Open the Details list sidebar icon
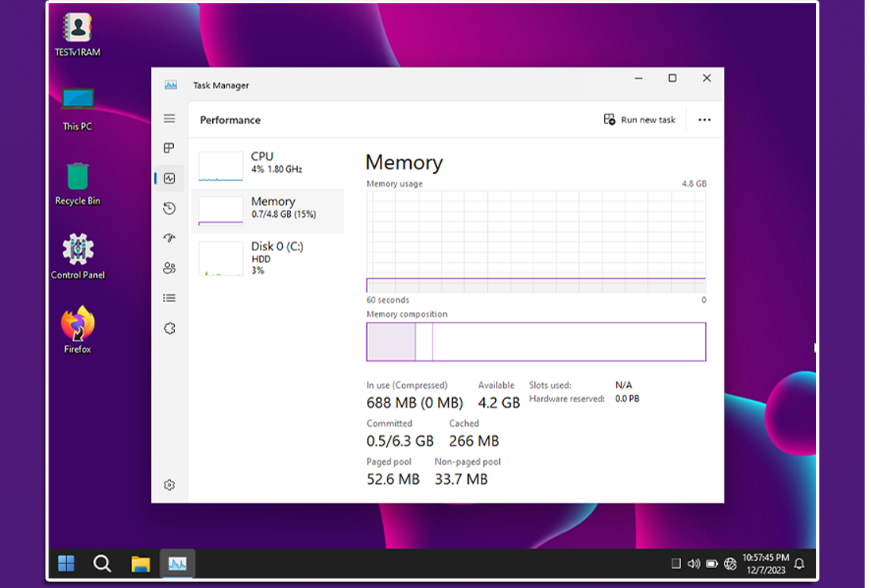Screen dimensions: 871x588 point(169,298)
